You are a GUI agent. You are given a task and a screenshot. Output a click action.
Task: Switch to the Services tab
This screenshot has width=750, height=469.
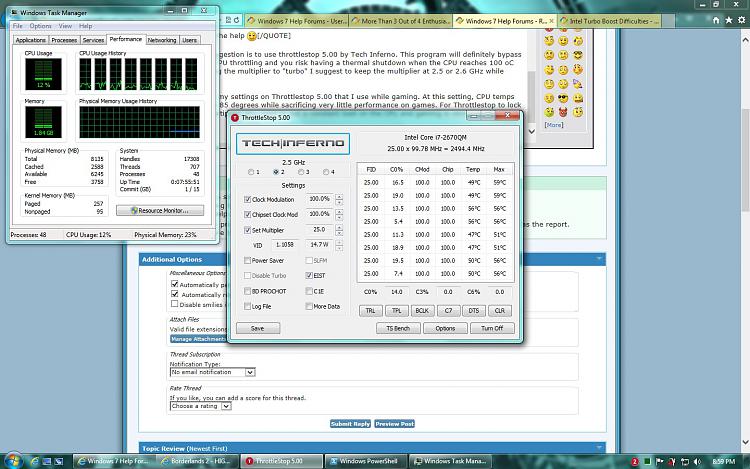[x=93, y=40]
